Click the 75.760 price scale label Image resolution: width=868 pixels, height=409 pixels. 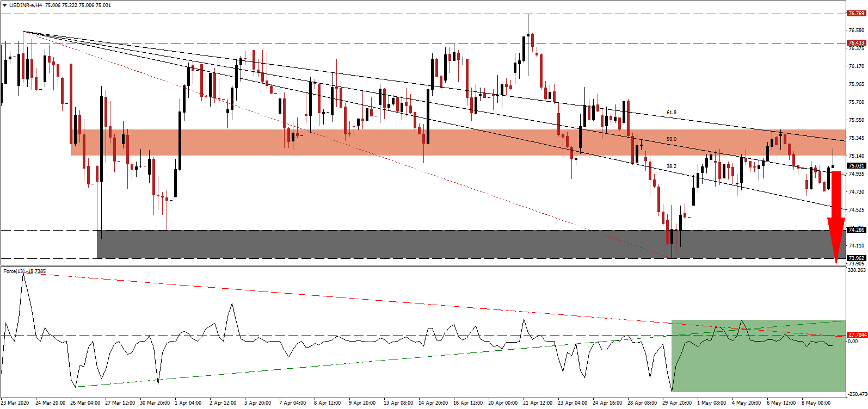857,102
